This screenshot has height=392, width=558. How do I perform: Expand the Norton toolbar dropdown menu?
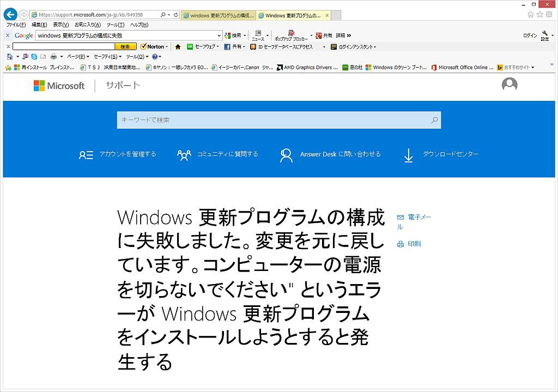click(166, 46)
